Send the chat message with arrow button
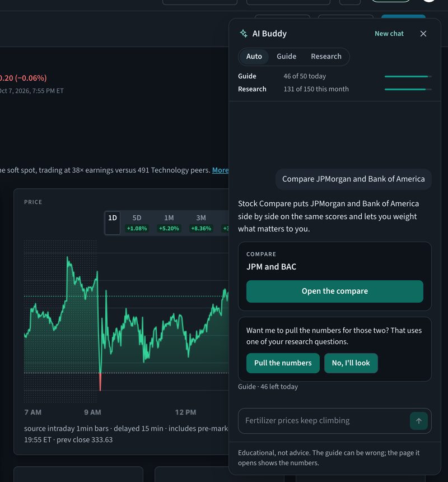448x482 pixels. coord(418,421)
